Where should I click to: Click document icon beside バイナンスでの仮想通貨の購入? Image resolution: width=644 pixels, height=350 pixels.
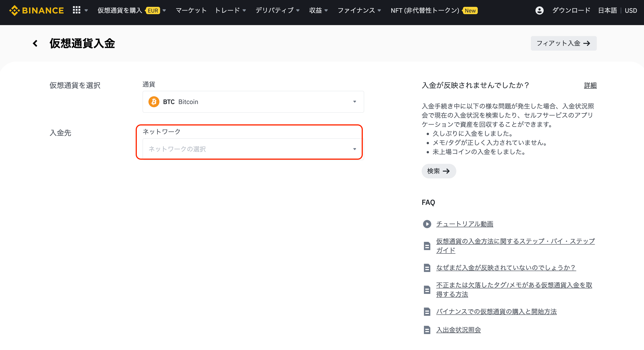427,311
